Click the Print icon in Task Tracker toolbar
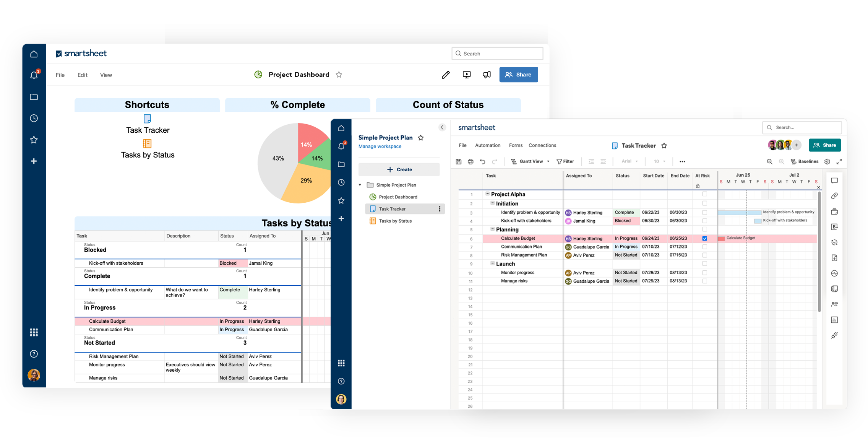This screenshot has height=444, width=868. coord(471,161)
